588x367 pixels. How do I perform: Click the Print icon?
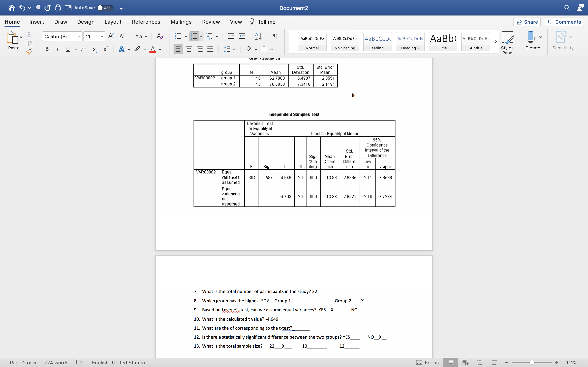coord(58,8)
